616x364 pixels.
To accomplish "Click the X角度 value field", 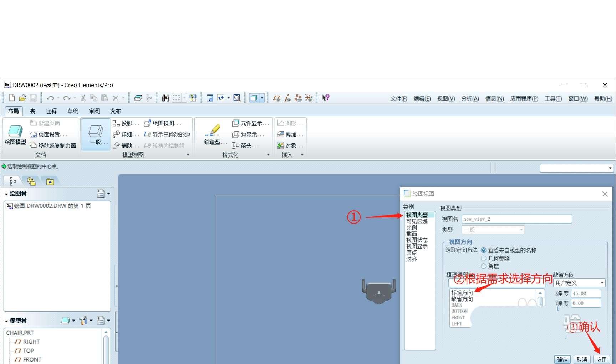I will [586, 293].
